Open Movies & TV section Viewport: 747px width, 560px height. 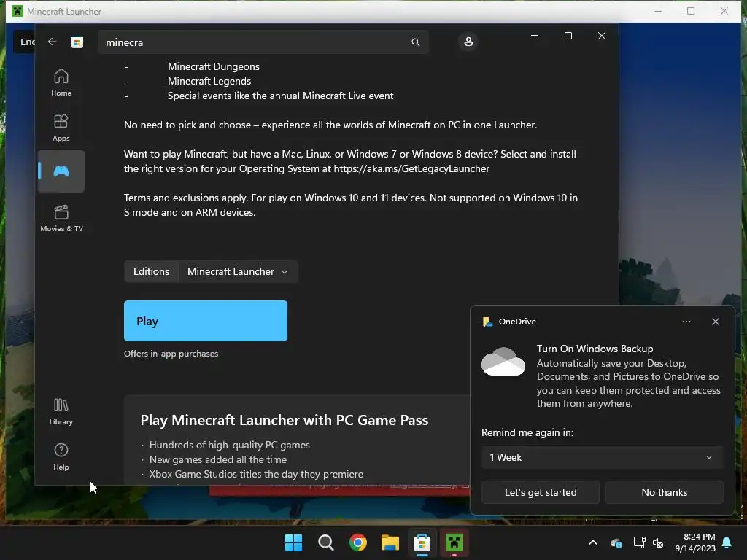61,219
